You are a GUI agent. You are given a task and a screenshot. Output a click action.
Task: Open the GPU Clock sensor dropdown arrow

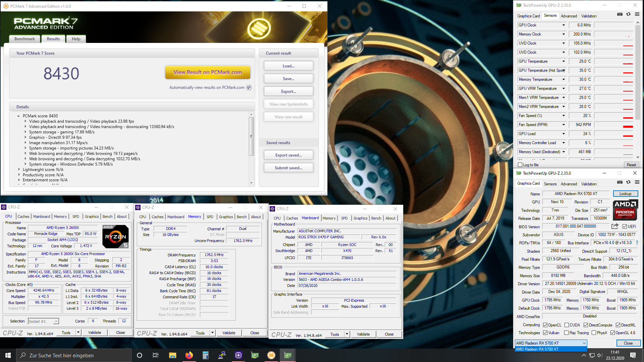point(563,25)
